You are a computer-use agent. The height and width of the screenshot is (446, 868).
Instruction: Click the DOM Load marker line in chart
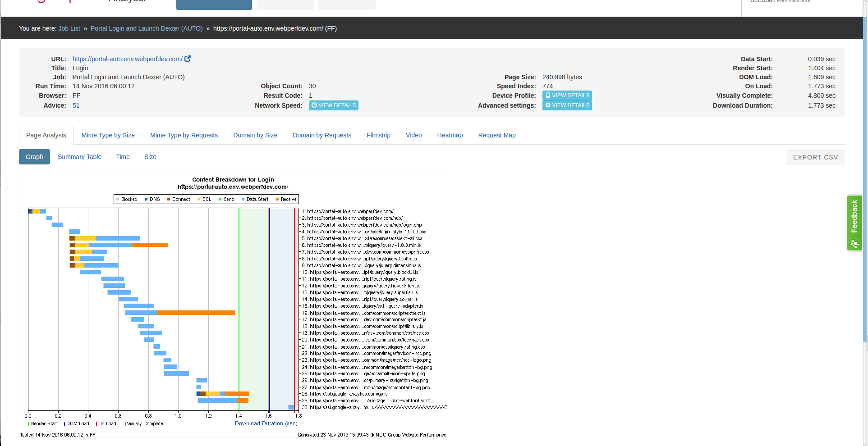point(270,309)
